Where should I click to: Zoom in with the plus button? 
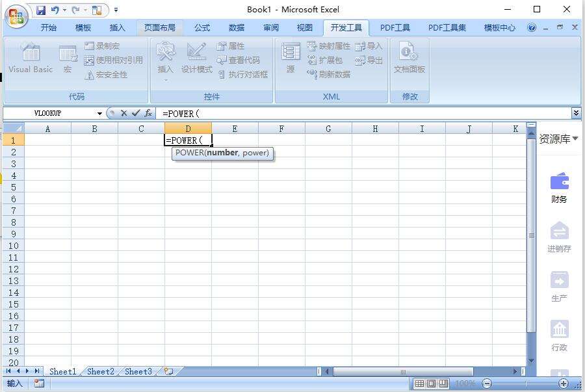564,384
